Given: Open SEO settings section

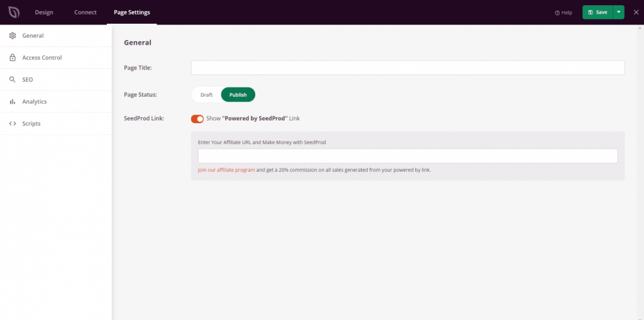Looking at the screenshot, I should coord(56,80).
